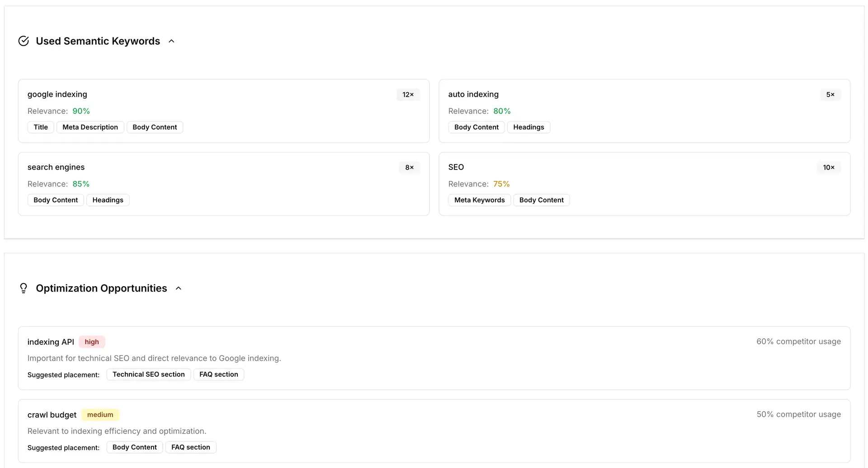Select the 5x count badge for auto indexing
Screen dimensions: 868x468
coord(830,95)
